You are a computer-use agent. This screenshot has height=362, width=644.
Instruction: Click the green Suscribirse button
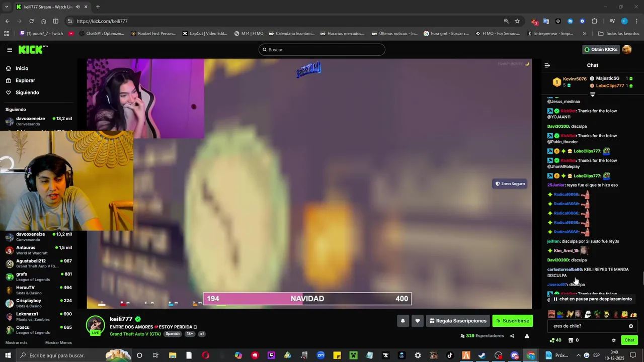512,321
